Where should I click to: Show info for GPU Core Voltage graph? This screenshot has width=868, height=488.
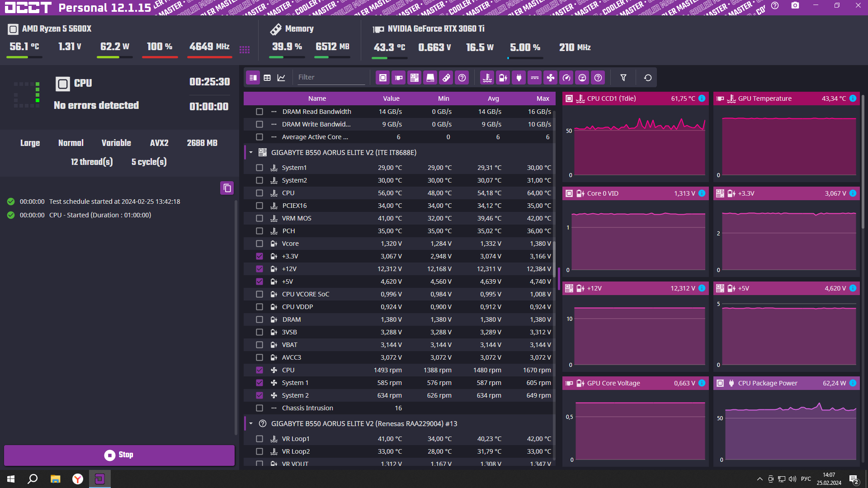pos(702,383)
